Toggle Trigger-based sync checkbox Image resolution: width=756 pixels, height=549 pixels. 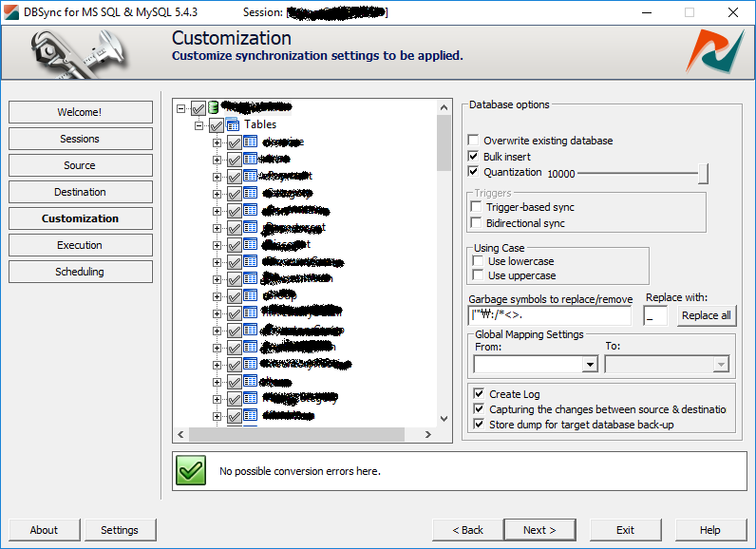[x=477, y=207]
